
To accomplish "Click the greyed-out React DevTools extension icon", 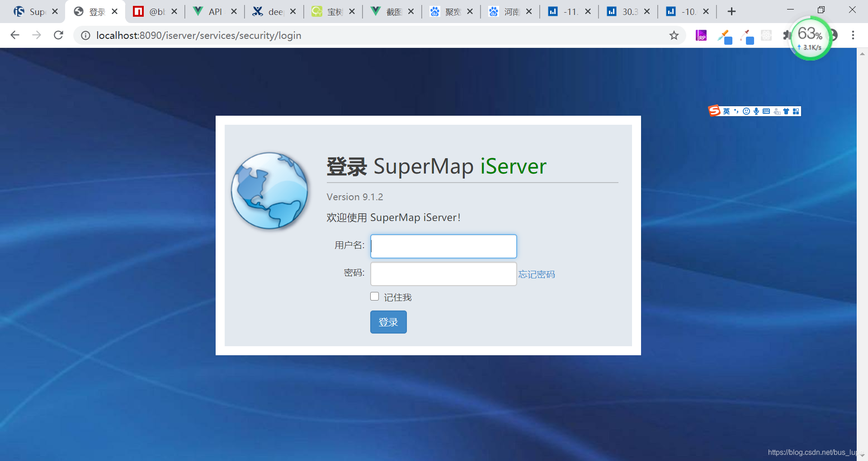I will 766,35.
